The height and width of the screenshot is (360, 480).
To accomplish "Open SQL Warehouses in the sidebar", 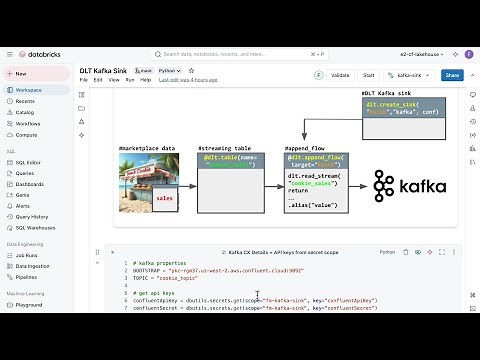I will coord(36,228).
